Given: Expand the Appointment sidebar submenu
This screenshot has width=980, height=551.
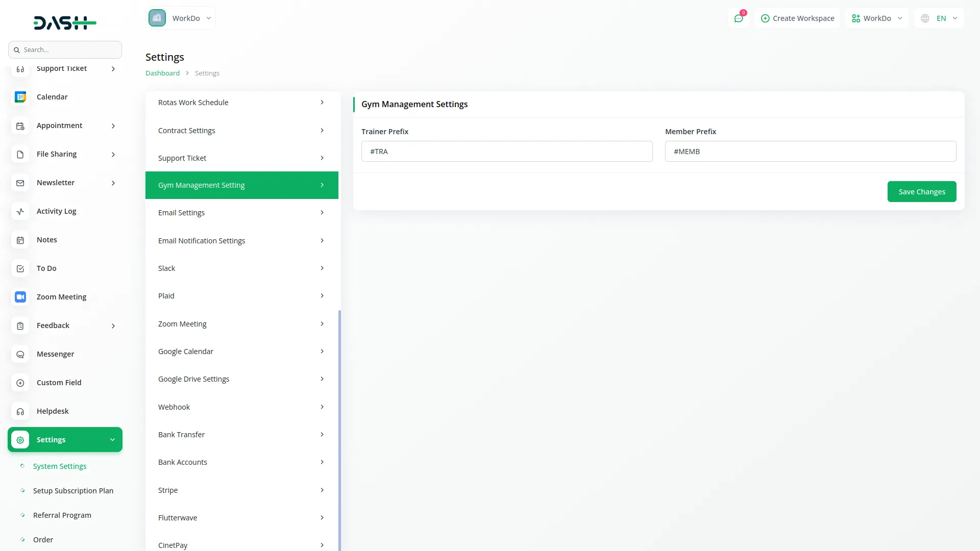Looking at the screenshot, I should (113, 126).
